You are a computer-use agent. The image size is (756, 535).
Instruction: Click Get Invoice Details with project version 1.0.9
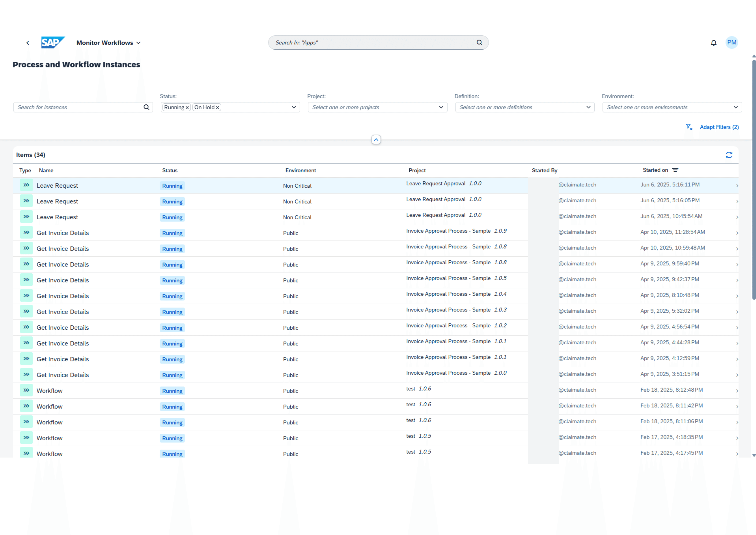tap(63, 233)
